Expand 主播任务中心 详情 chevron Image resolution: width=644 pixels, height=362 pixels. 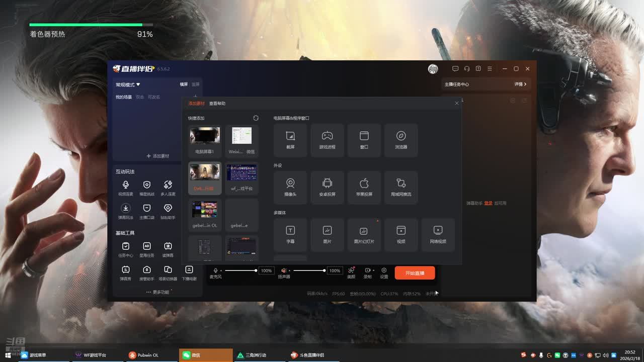(x=520, y=84)
